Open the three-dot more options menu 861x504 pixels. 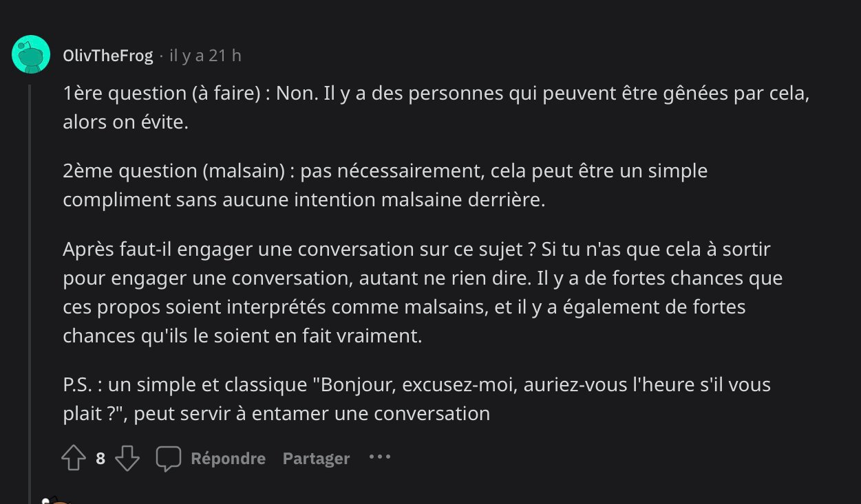click(380, 457)
